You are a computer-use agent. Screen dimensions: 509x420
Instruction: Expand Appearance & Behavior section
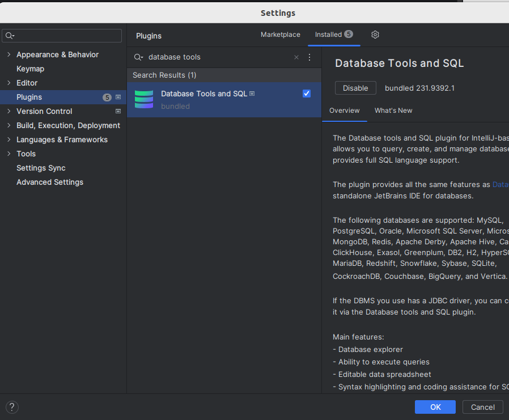tap(9, 54)
